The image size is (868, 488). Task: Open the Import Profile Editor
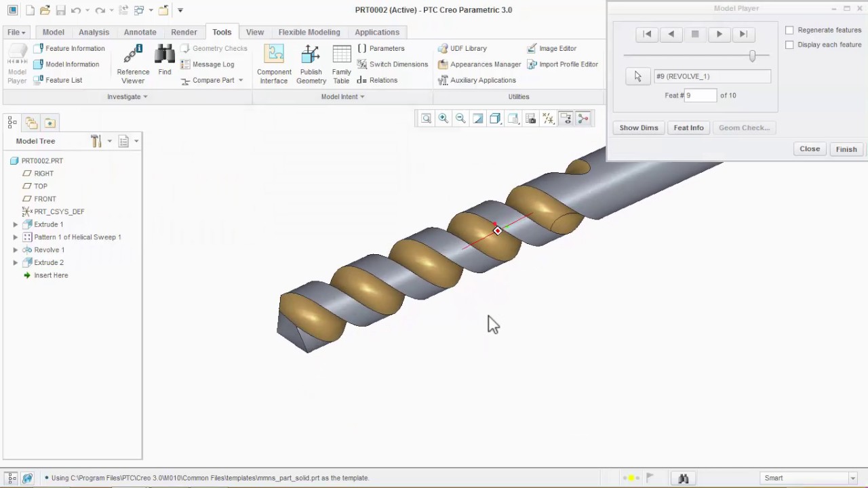tap(563, 64)
